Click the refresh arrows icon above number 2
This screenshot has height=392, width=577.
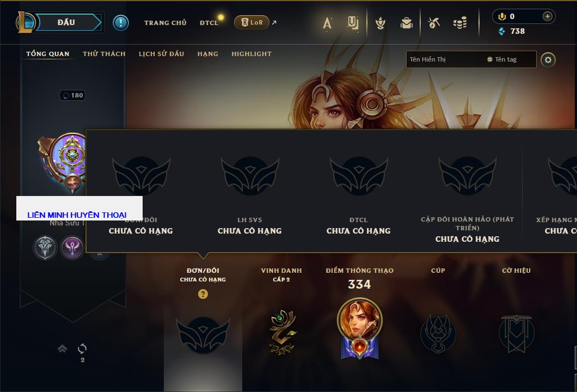tap(82, 348)
